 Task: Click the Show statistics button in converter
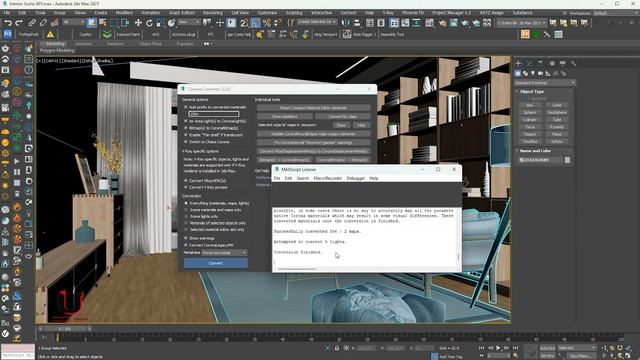pyautogui.click(x=285, y=116)
